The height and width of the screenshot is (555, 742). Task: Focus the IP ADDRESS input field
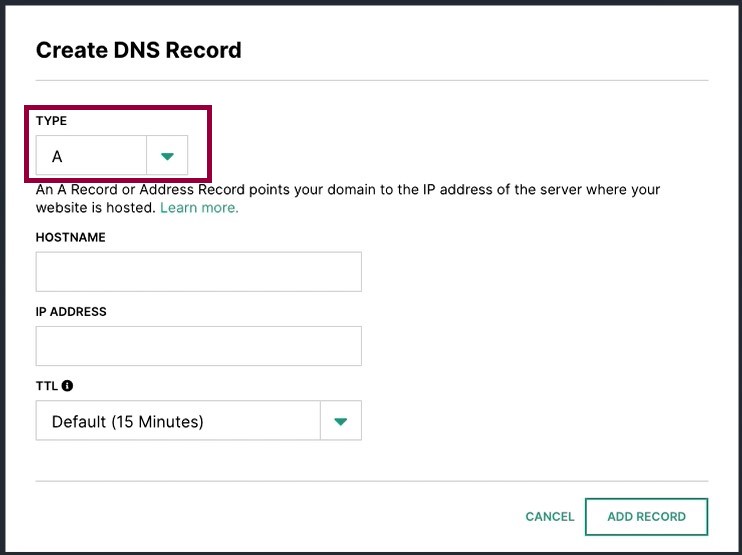pos(199,346)
